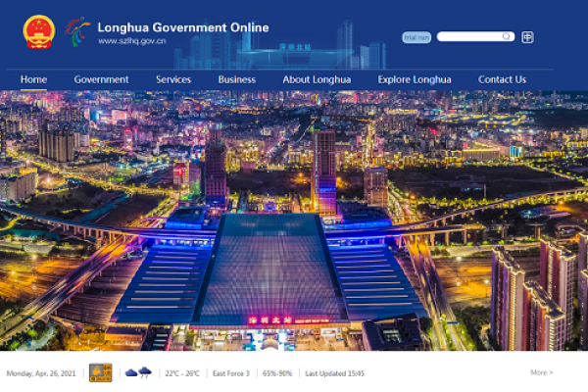Open the Government menu
The width and height of the screenshot is (588, 392).
[x=101, y=79]
